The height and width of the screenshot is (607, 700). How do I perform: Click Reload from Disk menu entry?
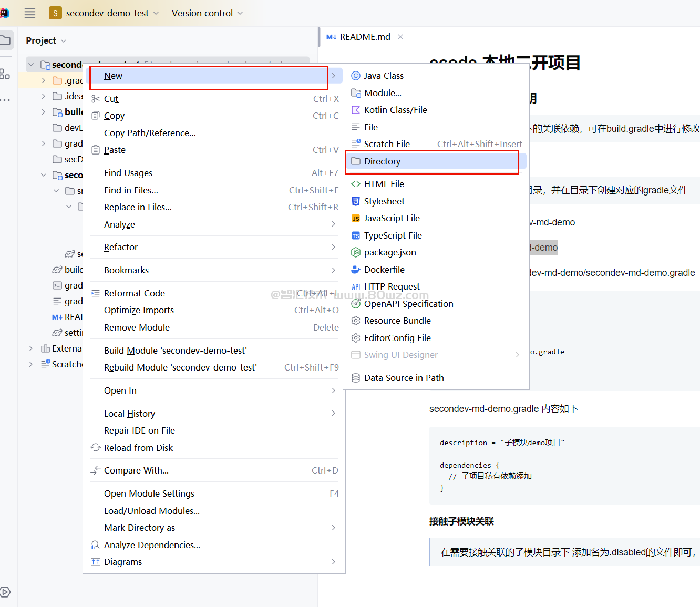click(138, 448)
